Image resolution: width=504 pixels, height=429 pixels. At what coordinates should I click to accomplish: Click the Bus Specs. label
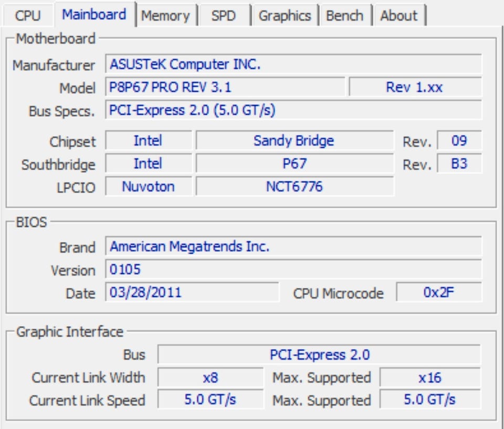pyautogui.click(x=62, y=111)
